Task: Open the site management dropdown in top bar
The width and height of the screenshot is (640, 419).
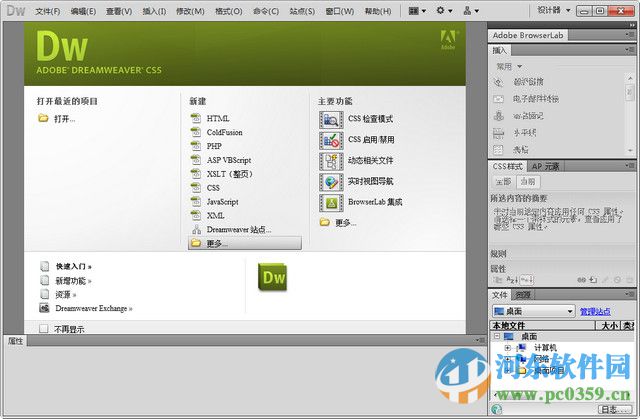Action: click(471, 11)
